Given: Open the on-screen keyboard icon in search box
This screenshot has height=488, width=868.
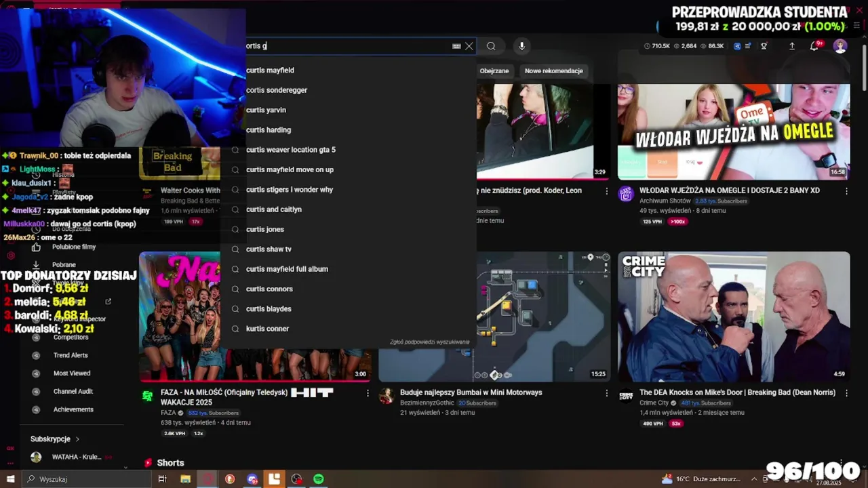Looking at the screenshot, I should (456, 46).
